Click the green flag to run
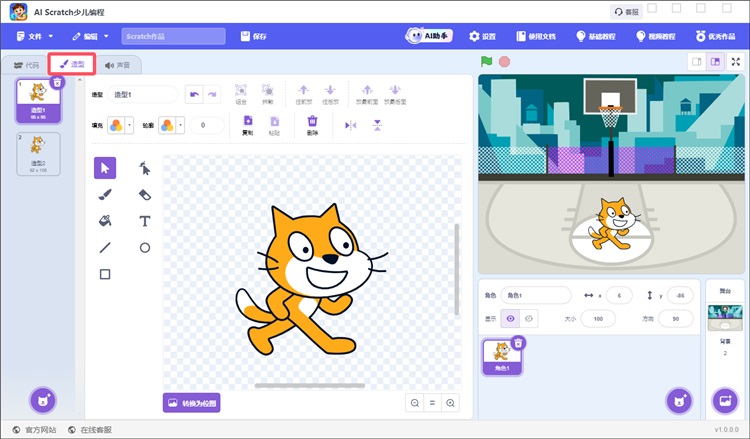Image resolution: width=750 pixels, height=439 pixels. coord(487,61)
